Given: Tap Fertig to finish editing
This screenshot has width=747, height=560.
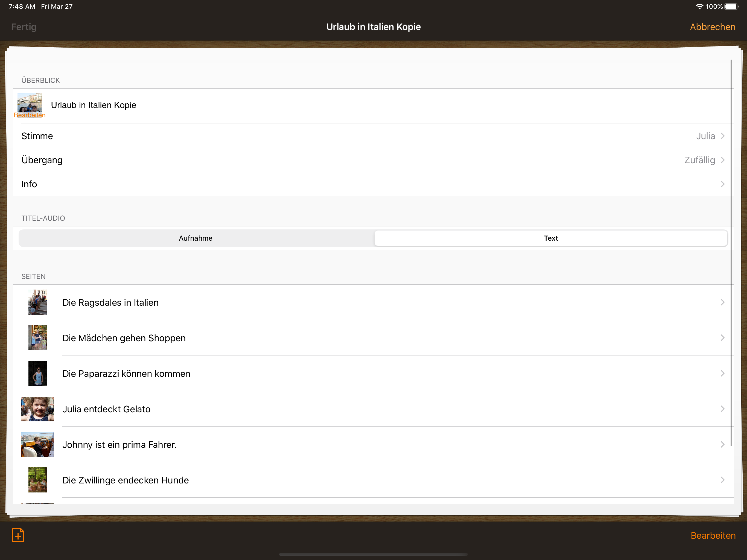Looking at the screenshot, I should point(24,27).
